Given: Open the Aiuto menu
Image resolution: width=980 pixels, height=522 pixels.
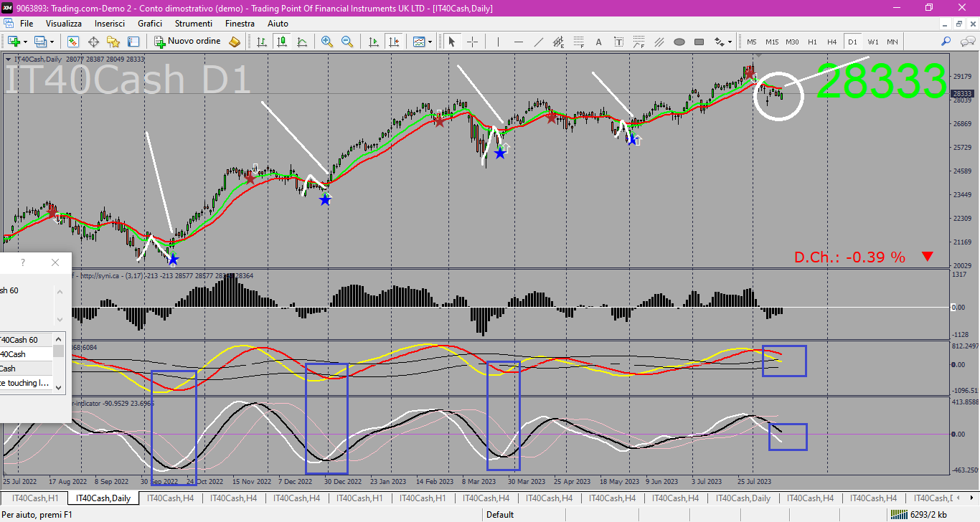Looking at the screenshot, I should 278,24.
